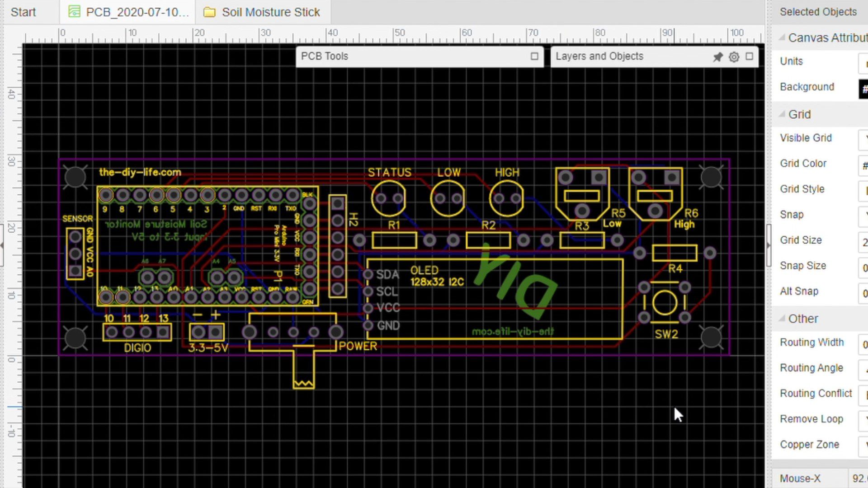
Task: Collapse the Other section
Action: pos(782,319)
